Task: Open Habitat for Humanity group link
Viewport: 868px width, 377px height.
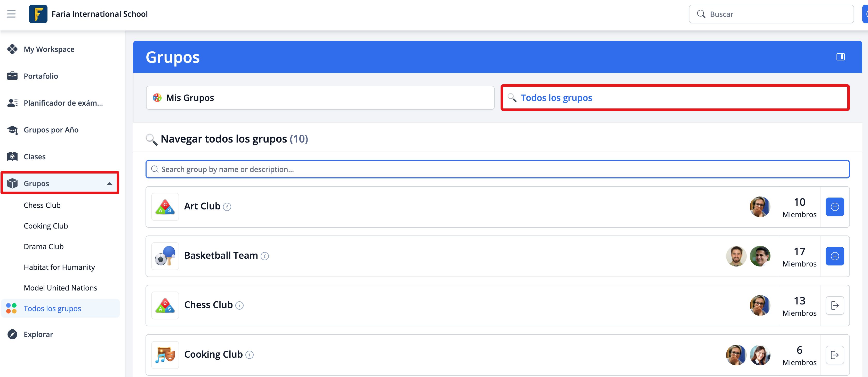Action: 59,267
